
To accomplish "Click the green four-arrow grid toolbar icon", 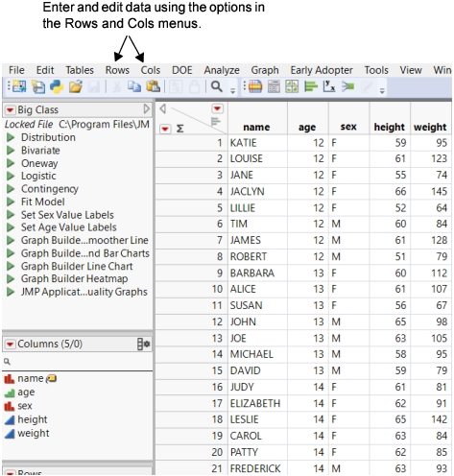I will coord(292,86).
